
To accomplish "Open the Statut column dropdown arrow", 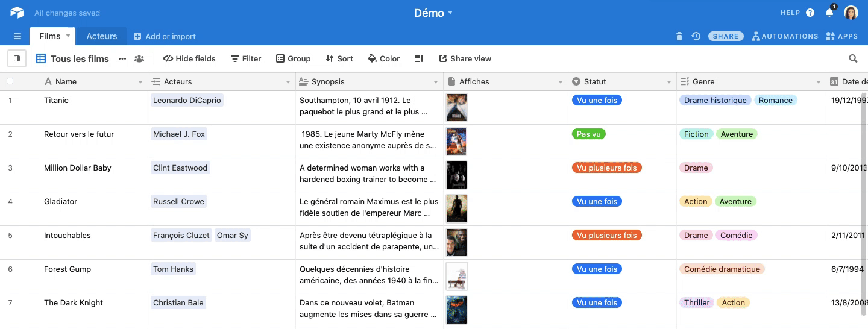I will [x=669, y=82].
